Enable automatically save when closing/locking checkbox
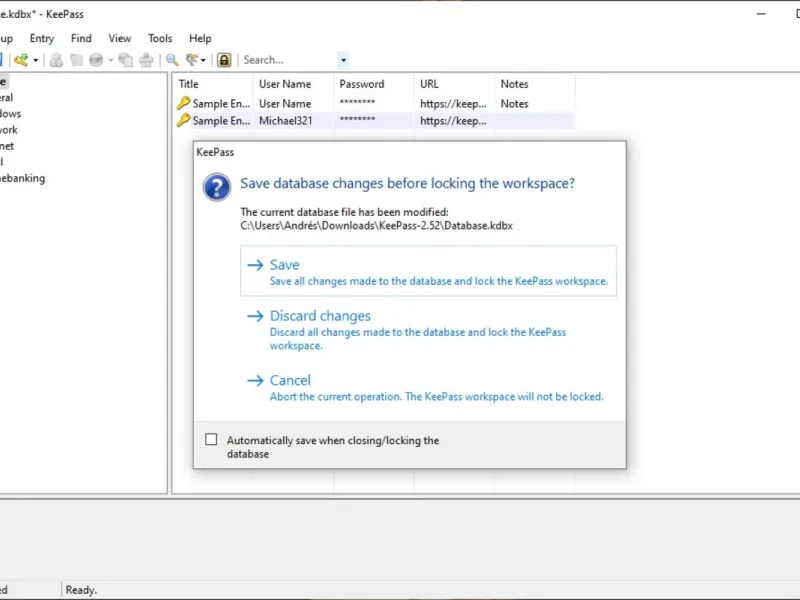Image resolution: width=800 pixels, height=600 pixels. coord(211,440)
